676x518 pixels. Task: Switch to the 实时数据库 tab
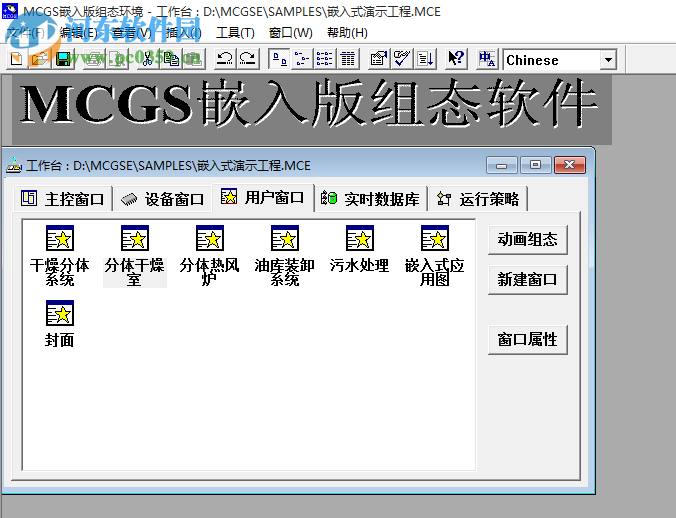[370, 199]
